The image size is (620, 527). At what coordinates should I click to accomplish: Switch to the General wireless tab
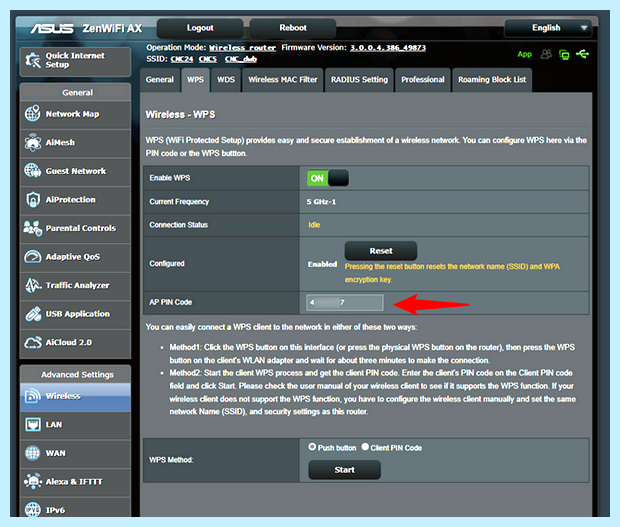click(x=160, y=80)
